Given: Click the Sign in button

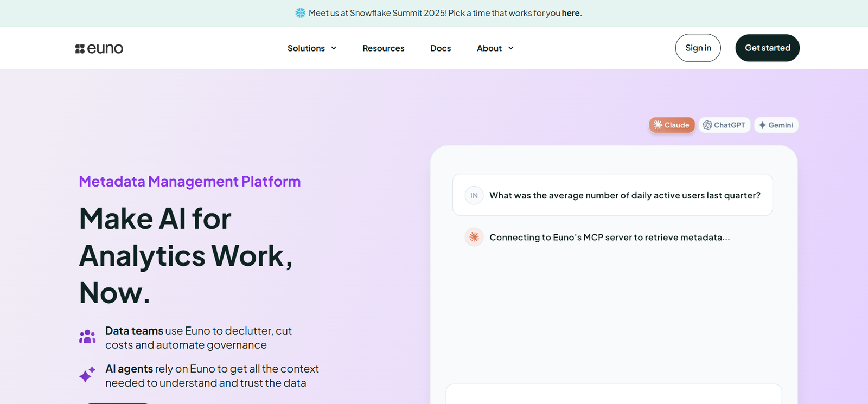Looking at the screenshot, I should coord(698,48).
